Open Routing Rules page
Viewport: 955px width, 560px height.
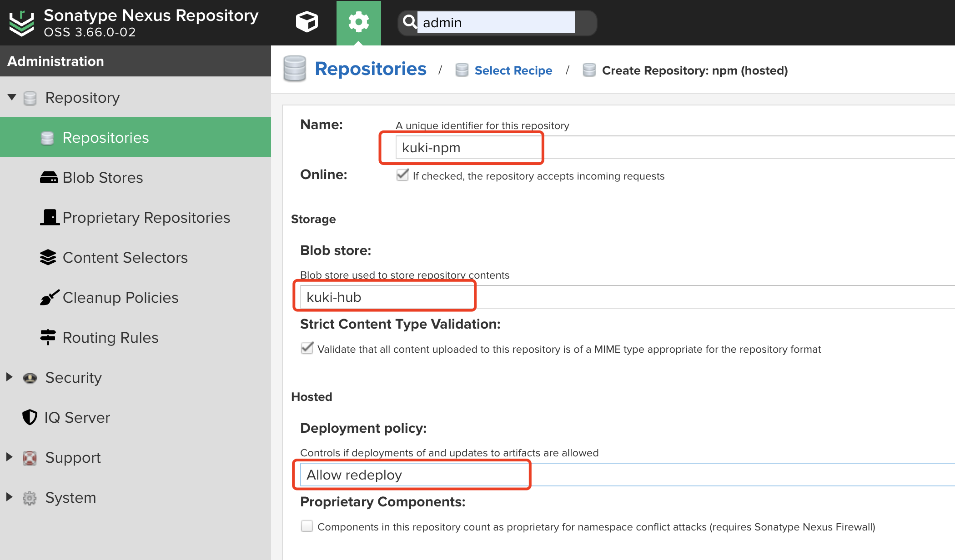click(x=110, y=338)
